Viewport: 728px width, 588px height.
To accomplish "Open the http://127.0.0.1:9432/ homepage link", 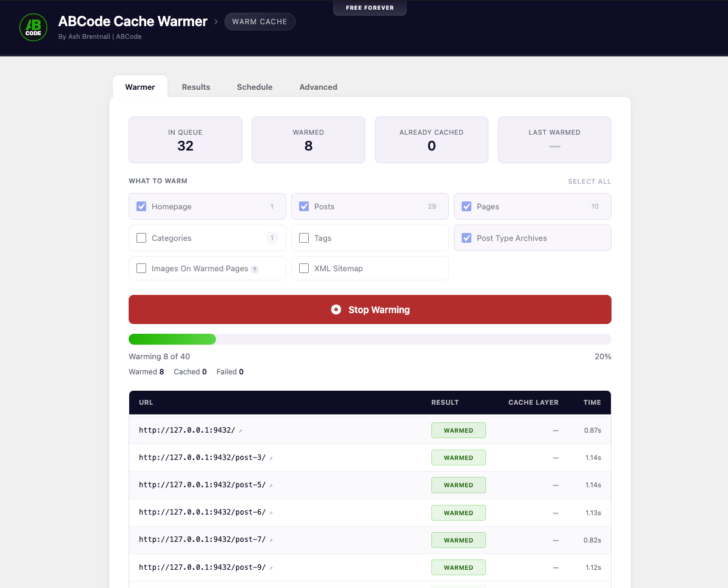I will (x=187, y=430).
